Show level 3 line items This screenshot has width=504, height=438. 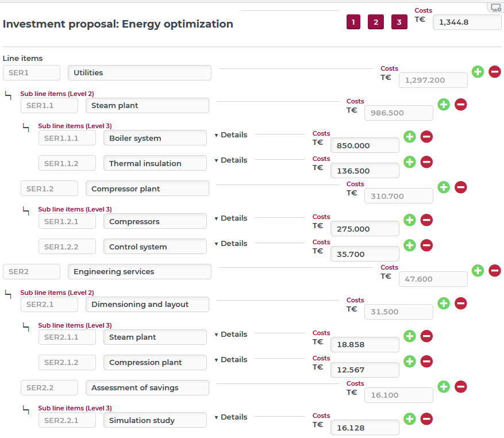click(399, 22)
